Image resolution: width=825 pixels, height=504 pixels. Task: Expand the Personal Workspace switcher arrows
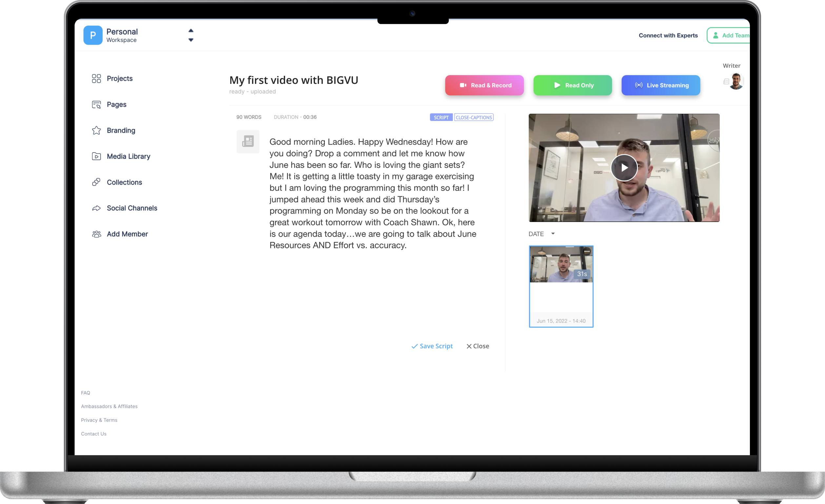click(x=191, y=35)
